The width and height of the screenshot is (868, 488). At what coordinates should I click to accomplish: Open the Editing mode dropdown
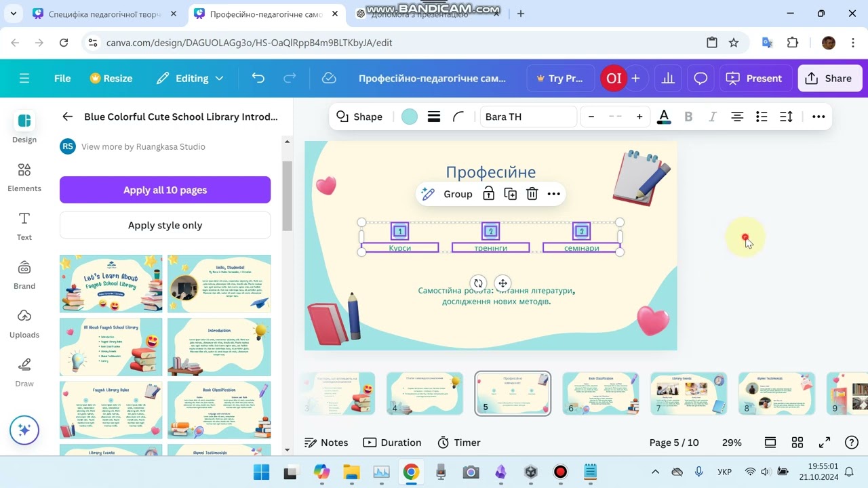191,79
